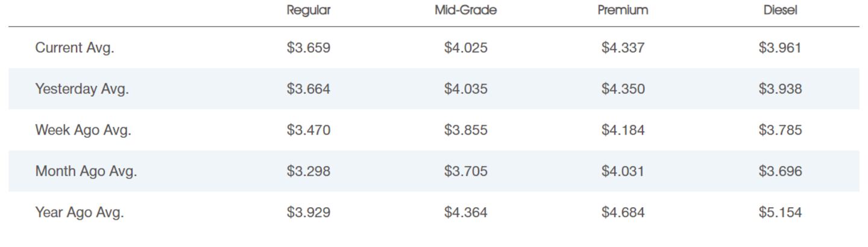Click the Diesel column header

pos(780,10)
